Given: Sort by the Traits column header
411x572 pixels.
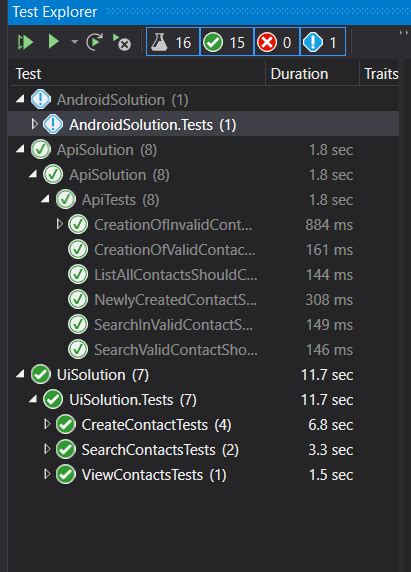Looking at the screenshot, I should 379,74.
